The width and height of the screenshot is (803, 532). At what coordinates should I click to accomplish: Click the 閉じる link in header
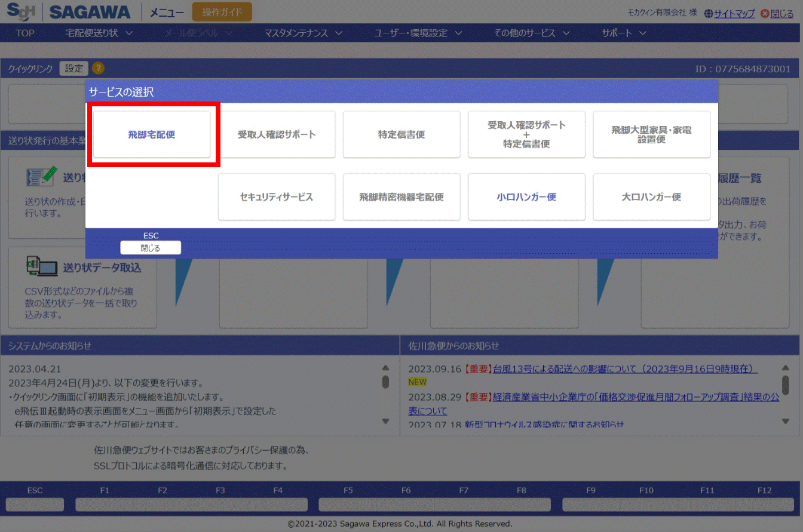click(x=782, y=14)
